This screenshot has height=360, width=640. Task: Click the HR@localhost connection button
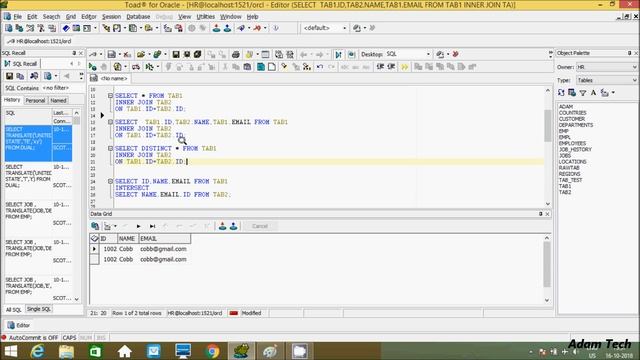click(39, 41)
